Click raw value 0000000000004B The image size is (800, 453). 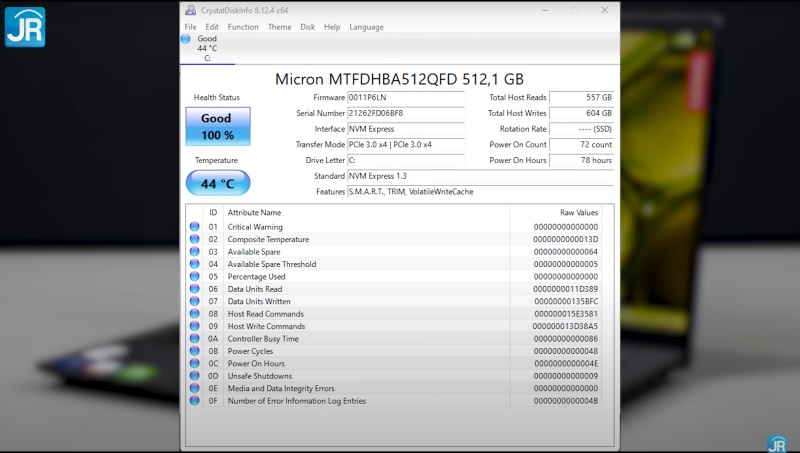tap(566, 401)
